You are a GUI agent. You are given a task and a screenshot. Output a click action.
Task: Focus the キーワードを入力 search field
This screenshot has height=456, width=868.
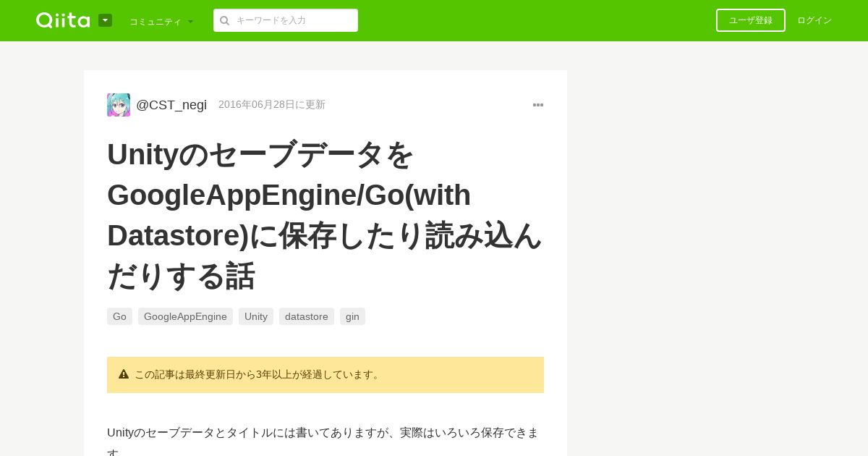click(x=286, y=20)
